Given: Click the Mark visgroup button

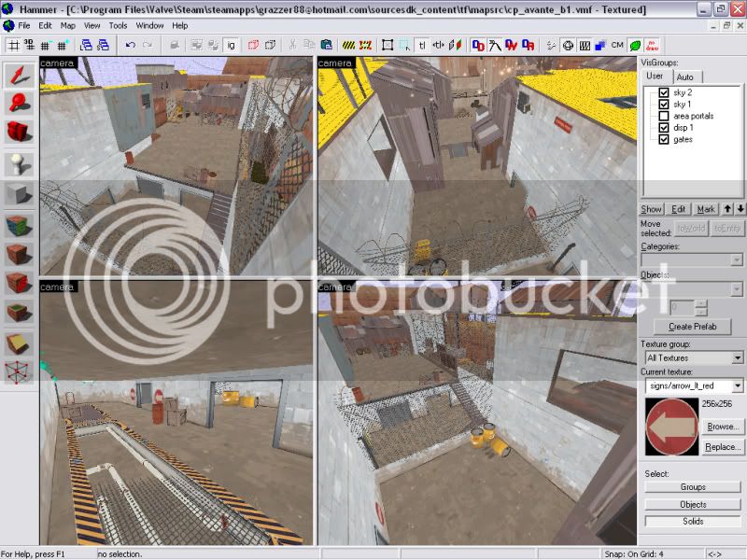Looking at the screenshot, I should tap(706, 209).
